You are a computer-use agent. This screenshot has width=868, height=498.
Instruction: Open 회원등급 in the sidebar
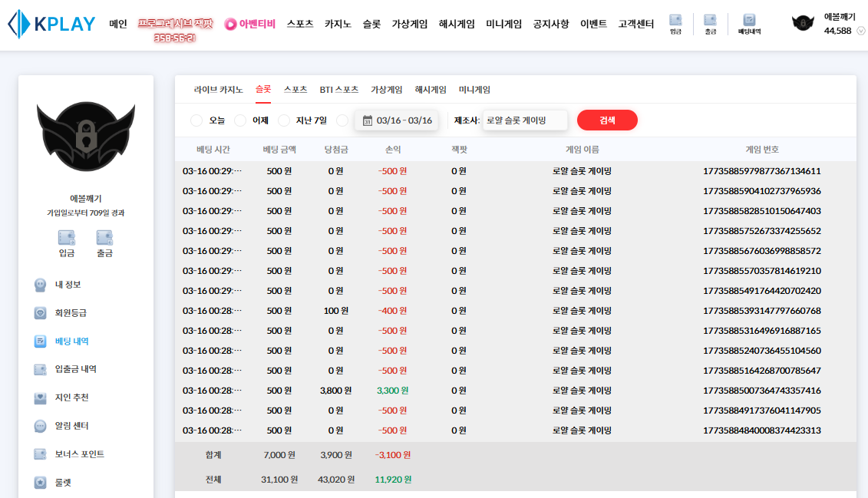pos(71,313)
